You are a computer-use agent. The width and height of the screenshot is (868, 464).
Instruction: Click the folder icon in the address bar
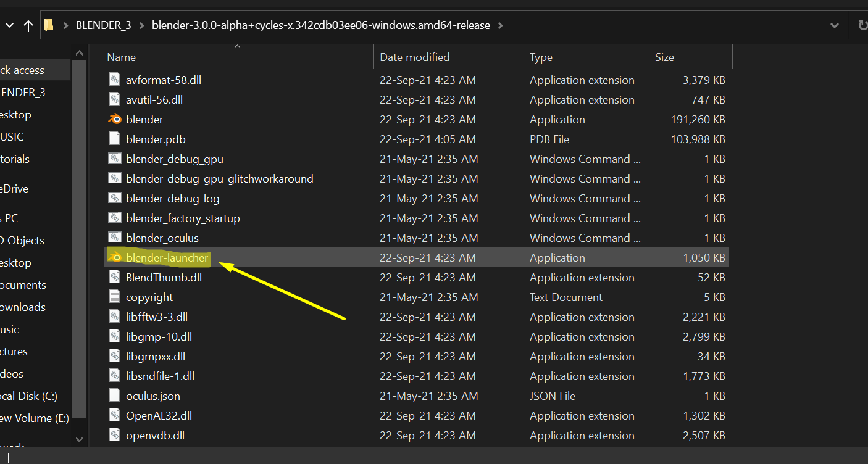pyautogui.click(x=49, y=25)
